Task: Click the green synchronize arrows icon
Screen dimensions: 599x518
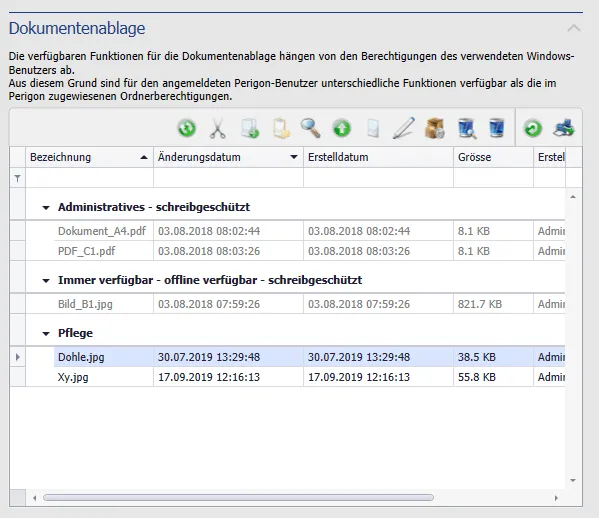Action: click(187, 128)
